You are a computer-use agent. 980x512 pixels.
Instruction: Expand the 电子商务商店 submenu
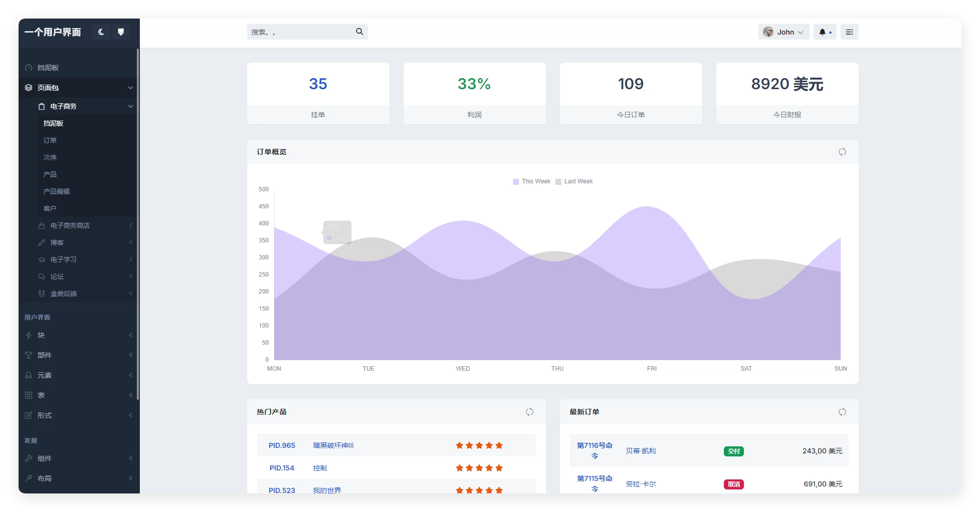coord(70,225)
